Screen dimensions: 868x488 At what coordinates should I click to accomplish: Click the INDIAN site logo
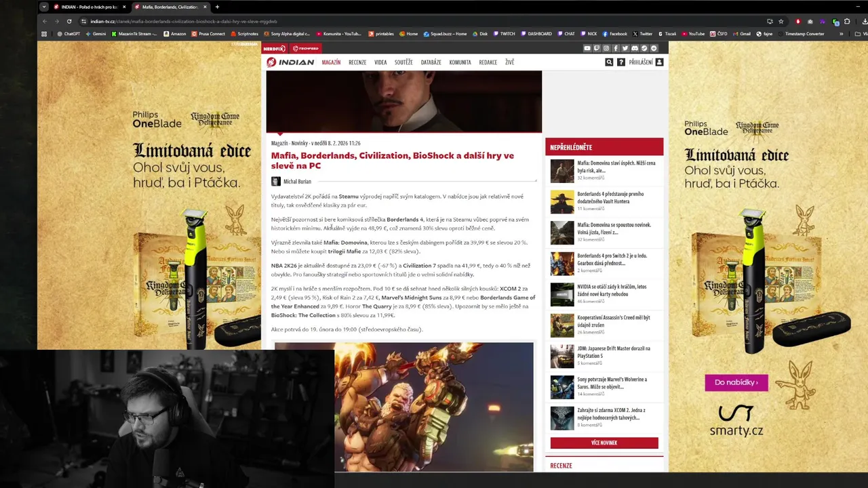point(290,62)
